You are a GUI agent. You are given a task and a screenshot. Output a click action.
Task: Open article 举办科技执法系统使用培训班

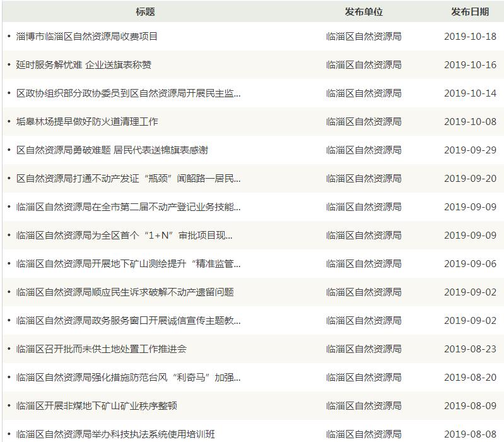115,434
